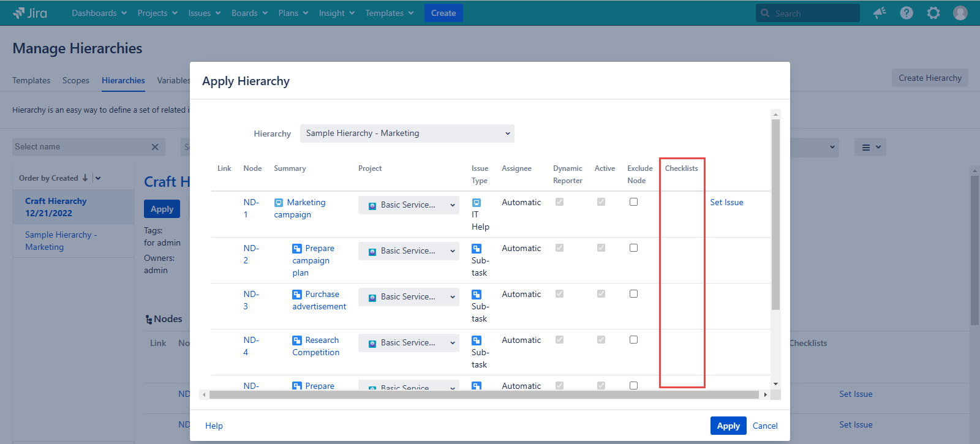Viewport: 980px width, 444px height.
Task: Click the Jira logo icon
Action: coord(19,13)
